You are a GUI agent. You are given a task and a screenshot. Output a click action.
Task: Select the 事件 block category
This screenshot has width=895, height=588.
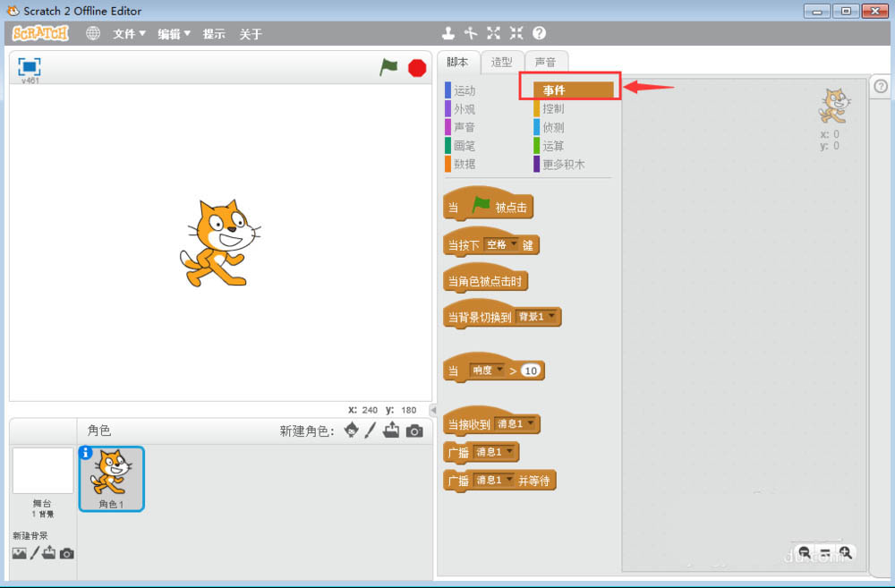(574, 89)
